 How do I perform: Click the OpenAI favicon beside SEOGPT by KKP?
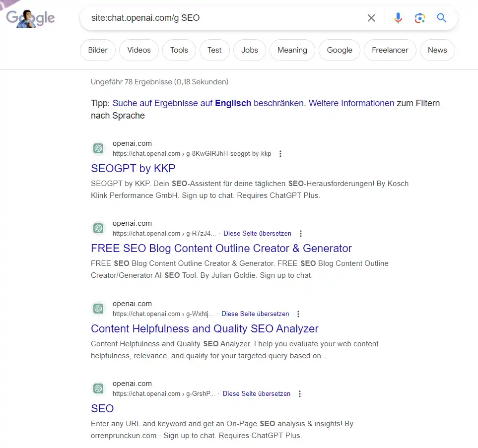click(98, 148)
